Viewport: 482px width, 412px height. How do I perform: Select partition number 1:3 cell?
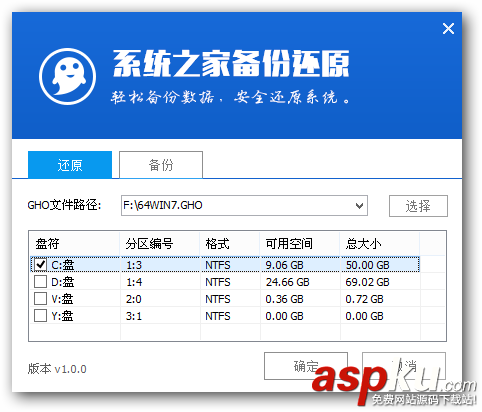tap(134, 265)
